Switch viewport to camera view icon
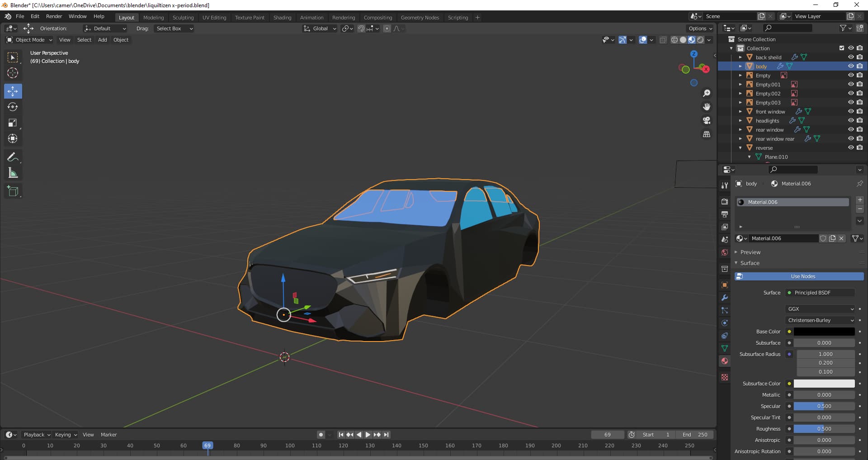This screenshot has height=460, width=868. click(x=706, y=120)
